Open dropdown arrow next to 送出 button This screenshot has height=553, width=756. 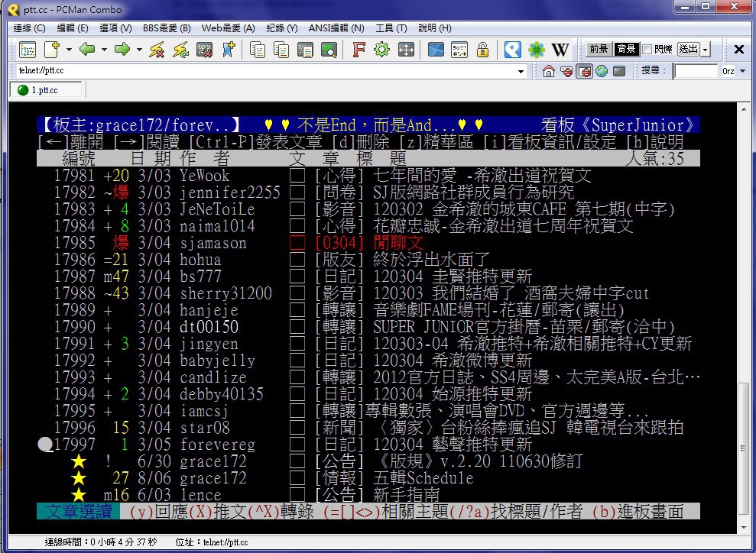(x=705, y=50)
